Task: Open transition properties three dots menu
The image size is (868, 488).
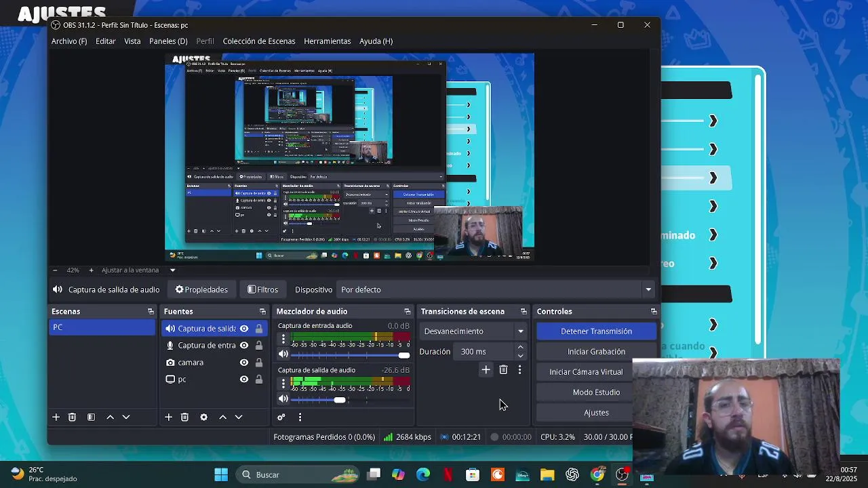Action: coord(519,370)
